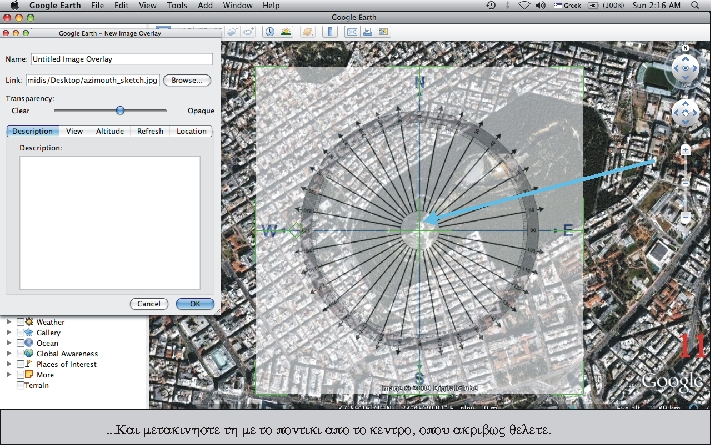This screenshot has height=445, width=711.
Task: Click the Wi-Fi icon in menu bar
Action: point(524,5)
